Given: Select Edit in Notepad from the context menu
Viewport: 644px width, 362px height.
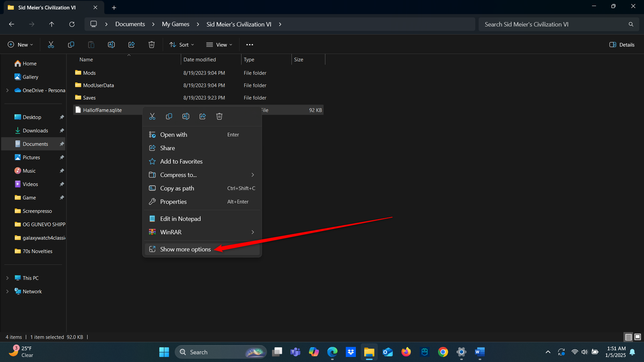Looking at the screenshot, I should 180,218.
